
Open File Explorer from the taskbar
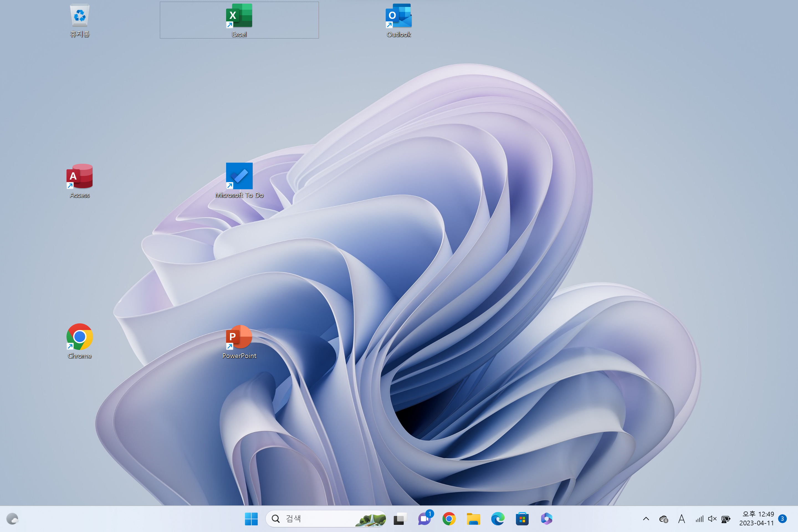point(473,519)
